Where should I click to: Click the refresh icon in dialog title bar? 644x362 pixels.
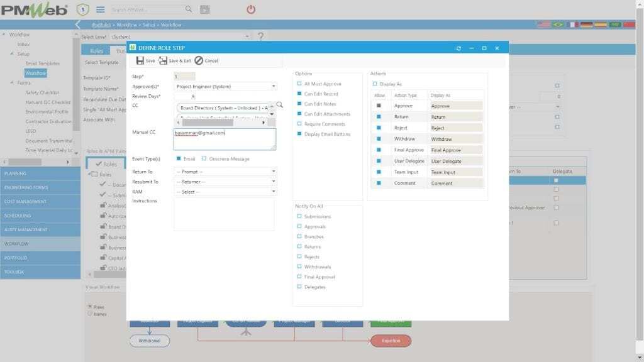pyautogui.click(x=458, y=48)
